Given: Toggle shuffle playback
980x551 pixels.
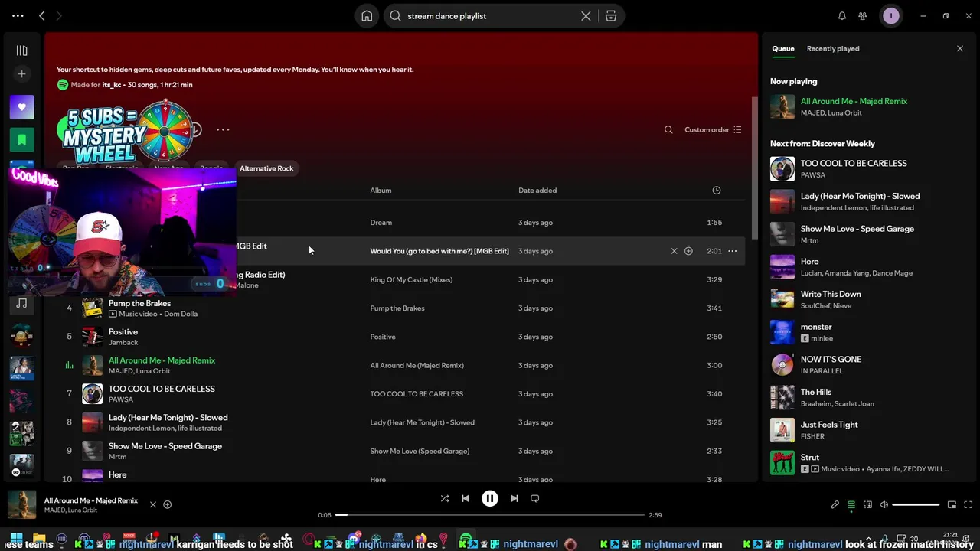Looking at the screenshot, I should coord(445,498).
